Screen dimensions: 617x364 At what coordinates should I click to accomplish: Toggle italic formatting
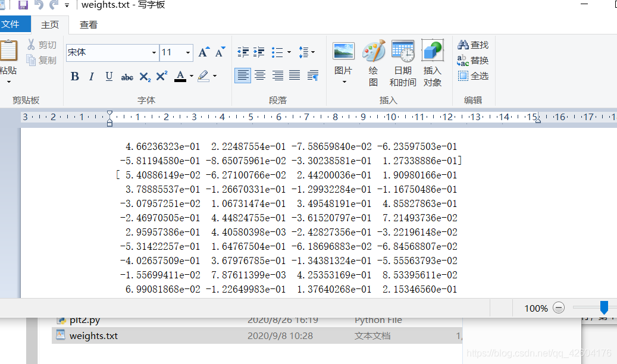click(x=91, y=76)
